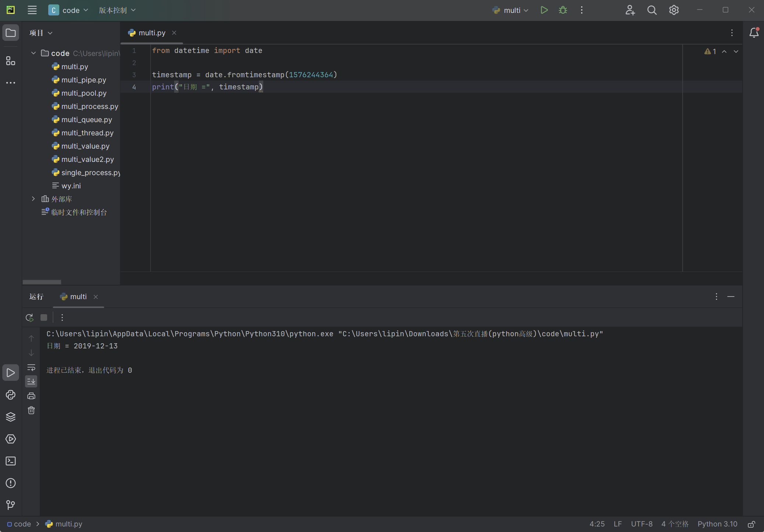Screen dimensions: 764x532
Task: Expand the 外部库 node
Action: tap(34, 199)
